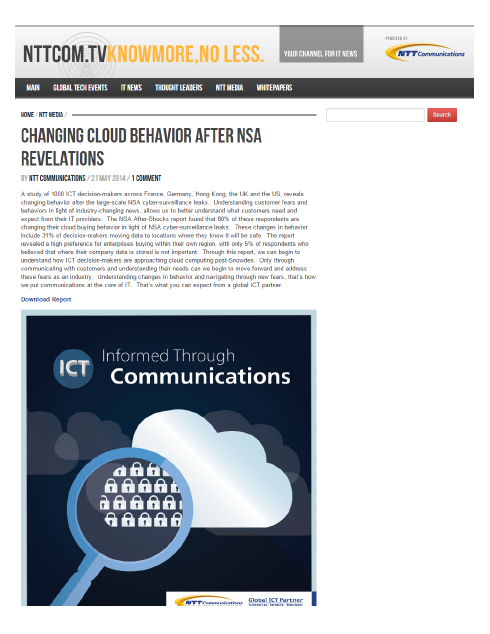Open the MAIN menu item
The width and height of the screenshot is (490, 634).
[33, 87]
